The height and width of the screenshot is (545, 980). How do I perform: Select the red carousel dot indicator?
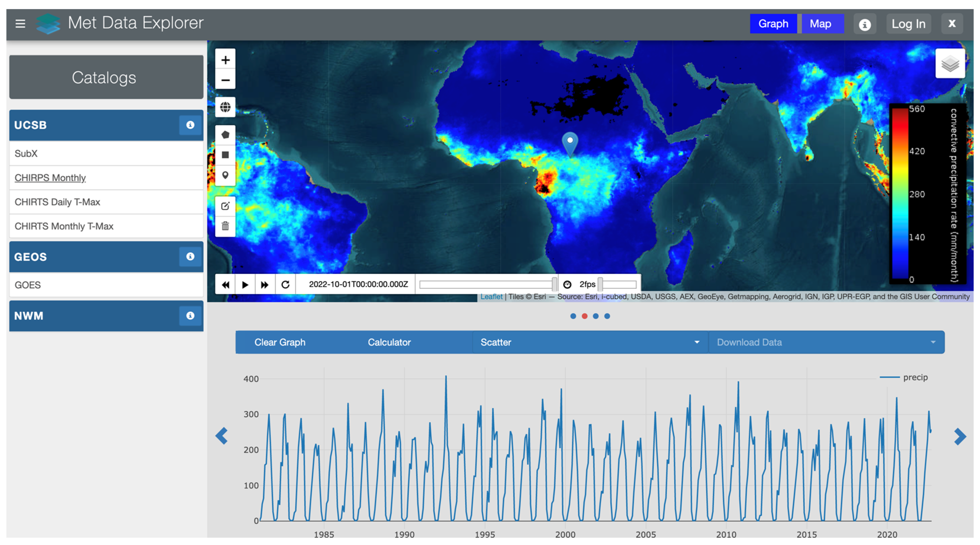pyautogui.click(x=584, y=316)
